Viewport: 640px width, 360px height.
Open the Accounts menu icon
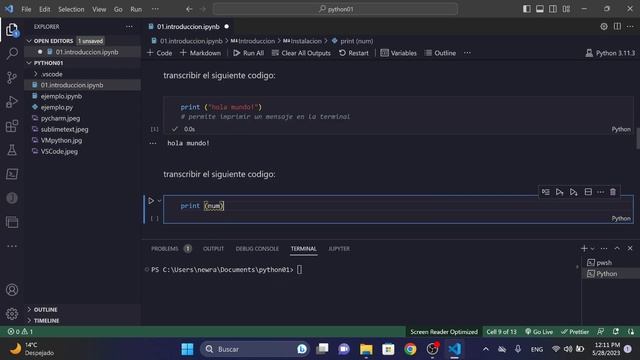(12, 290)
